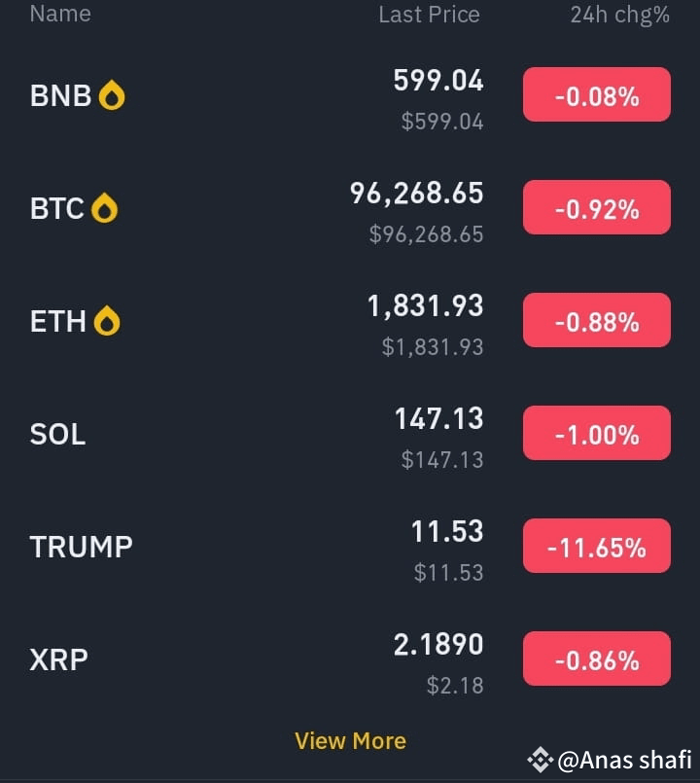Open the SOL coin row
The height and width of the screenshot is (783, 700).
(x=350, y=434)
